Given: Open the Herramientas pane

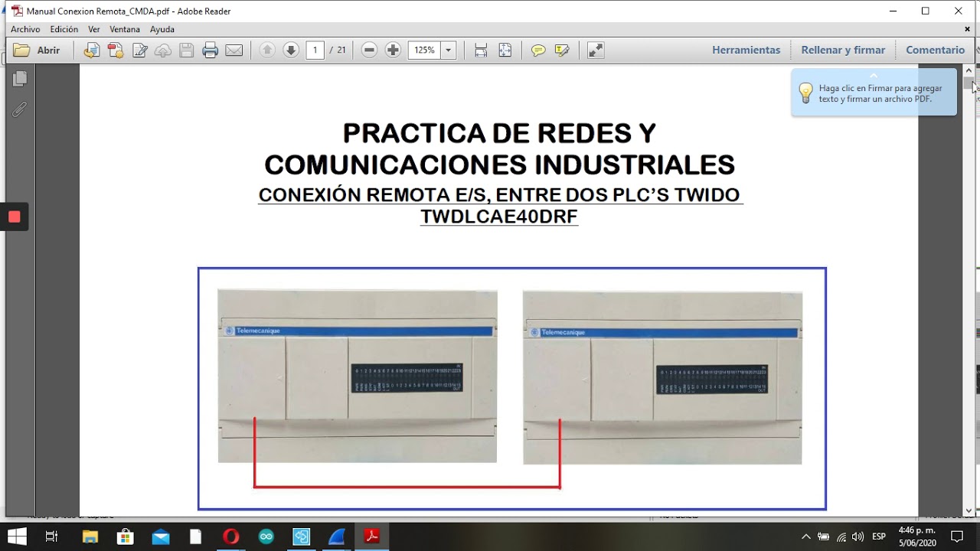Looking at the screenshot, I should pos(746,51).
